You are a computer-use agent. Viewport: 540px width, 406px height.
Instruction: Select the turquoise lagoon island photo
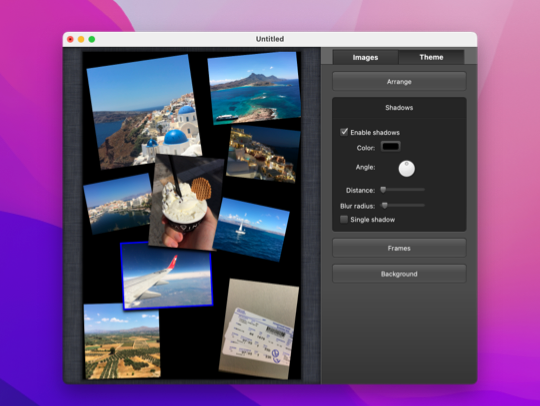click(255, 88)
